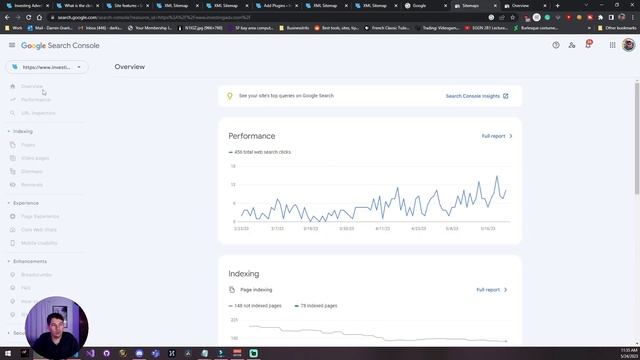This screenshot has width=640, height=360.
Task: Click the Removals eye-off icon
Action: pyautogui.click(x=13, y=185)
